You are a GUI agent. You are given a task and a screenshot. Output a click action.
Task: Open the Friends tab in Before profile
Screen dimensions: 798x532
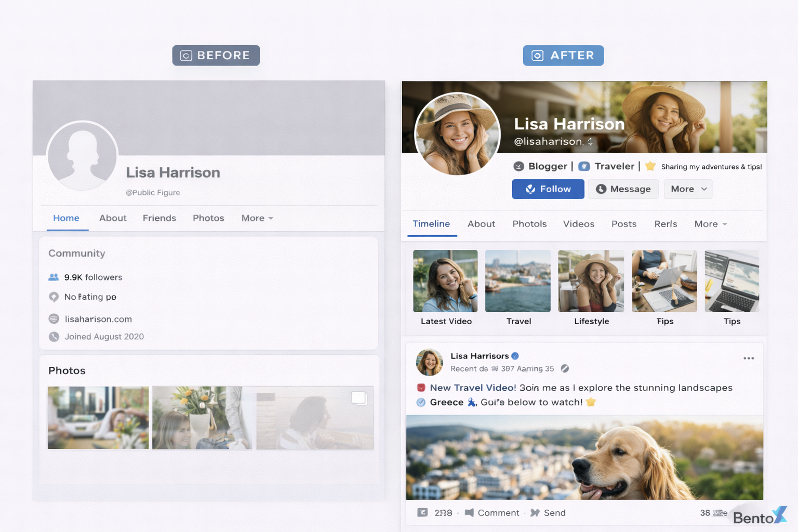159,218
